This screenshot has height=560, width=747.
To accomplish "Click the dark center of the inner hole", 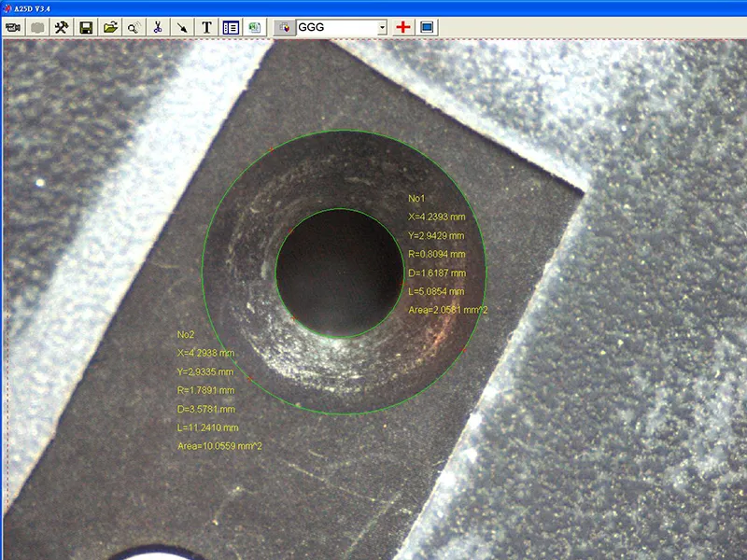I will 338,272.
